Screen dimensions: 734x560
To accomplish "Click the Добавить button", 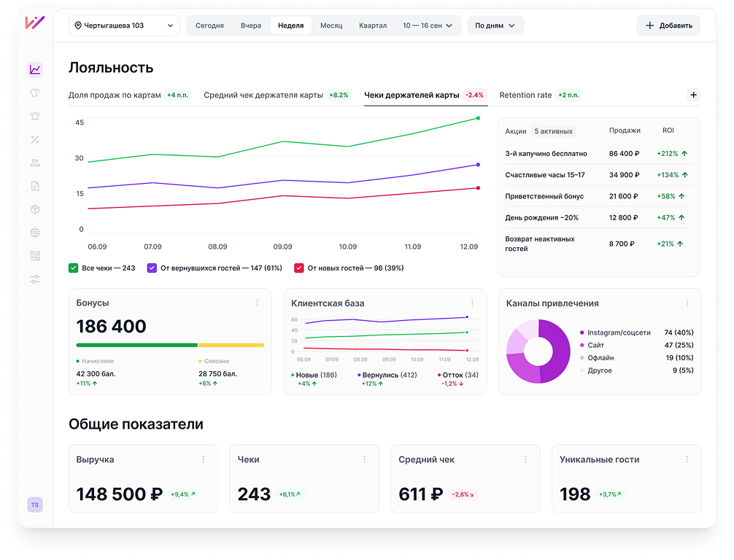I will tap(668, 26).
